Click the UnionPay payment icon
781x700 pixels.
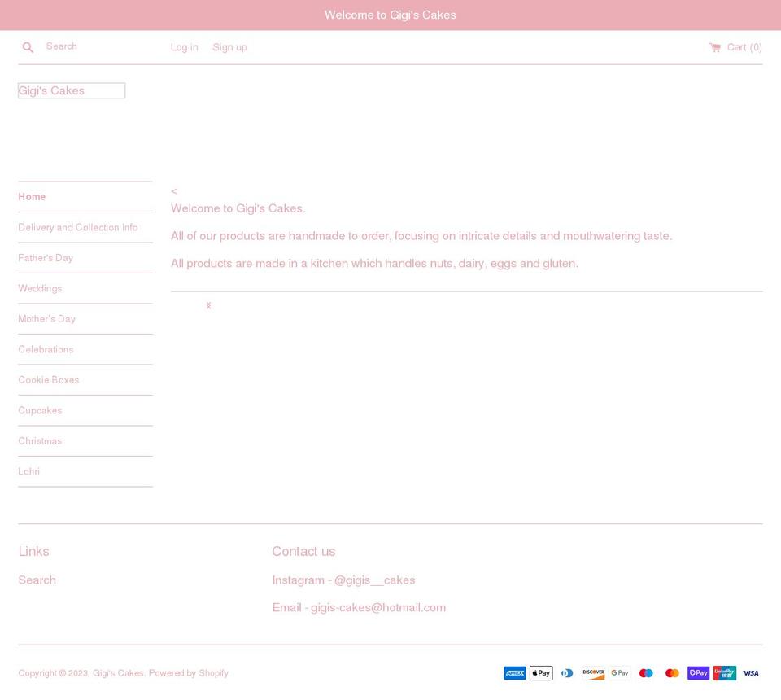[x=724, y=673]
